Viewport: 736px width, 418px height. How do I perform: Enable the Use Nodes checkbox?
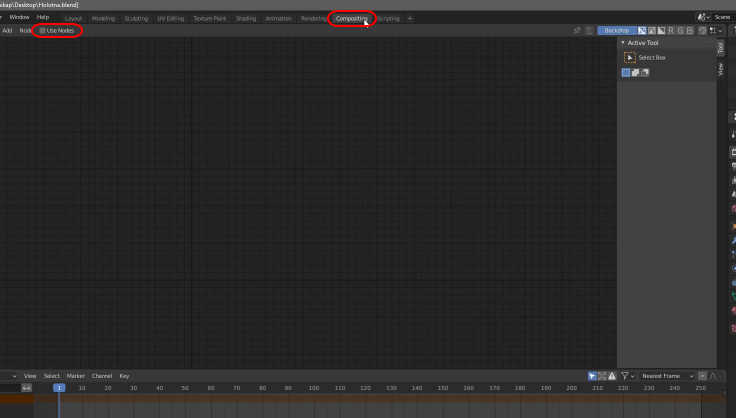pos(42,30)
